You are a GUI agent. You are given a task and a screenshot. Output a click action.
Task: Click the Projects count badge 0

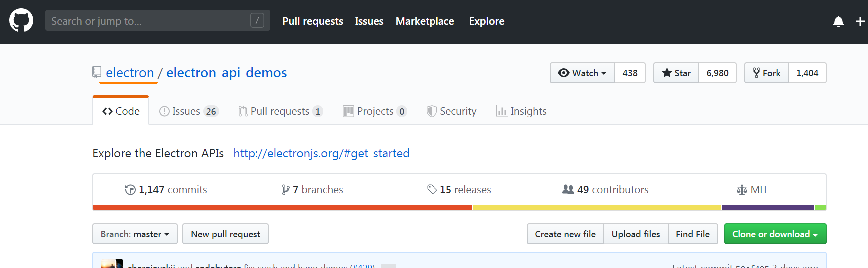402,111
